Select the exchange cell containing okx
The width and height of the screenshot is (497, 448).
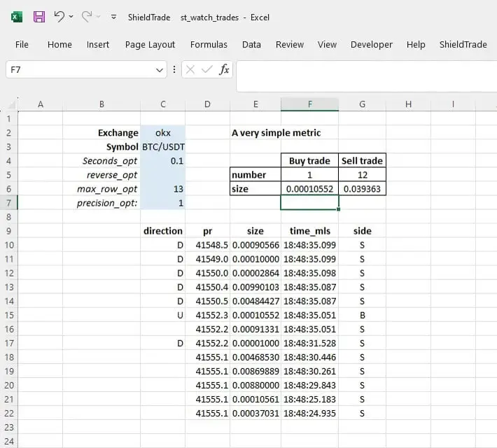point(163,132)
